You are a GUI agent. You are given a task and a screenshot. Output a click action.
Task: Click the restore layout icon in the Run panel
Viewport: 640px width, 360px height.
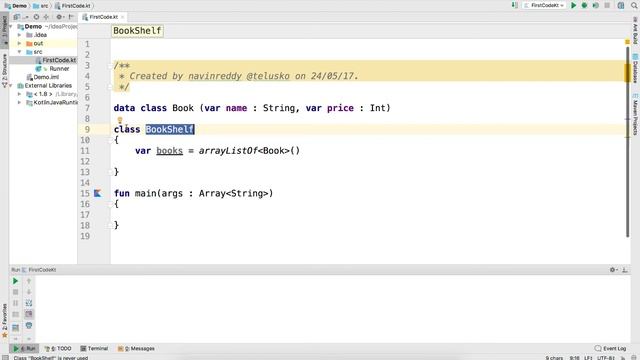coord(16,328)
